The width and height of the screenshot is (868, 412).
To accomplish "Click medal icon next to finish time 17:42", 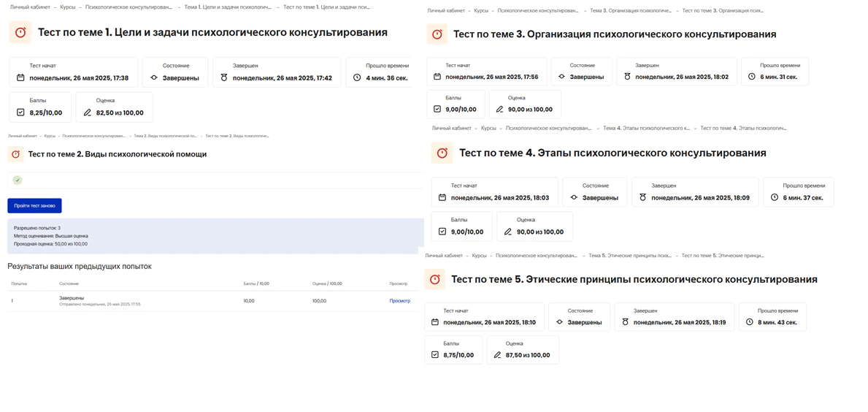I will click(224, 78).
